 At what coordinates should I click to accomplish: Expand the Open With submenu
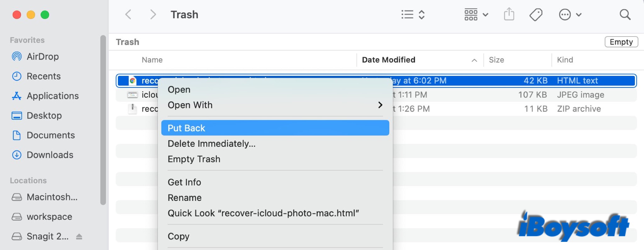click(275, 105)
